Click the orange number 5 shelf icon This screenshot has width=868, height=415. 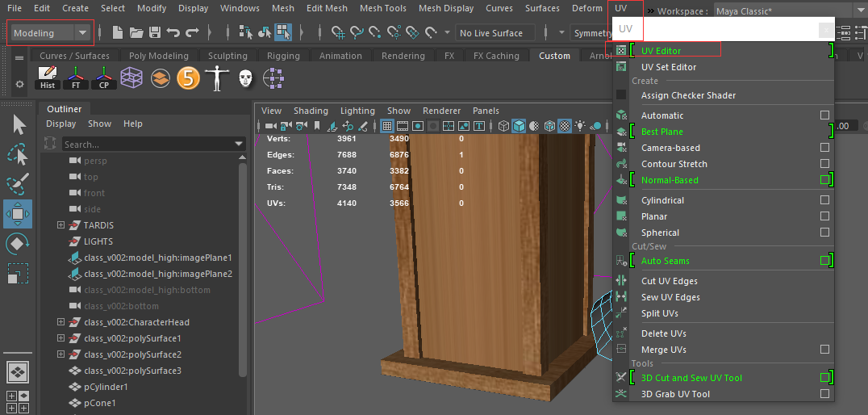[x=188, y=78]
